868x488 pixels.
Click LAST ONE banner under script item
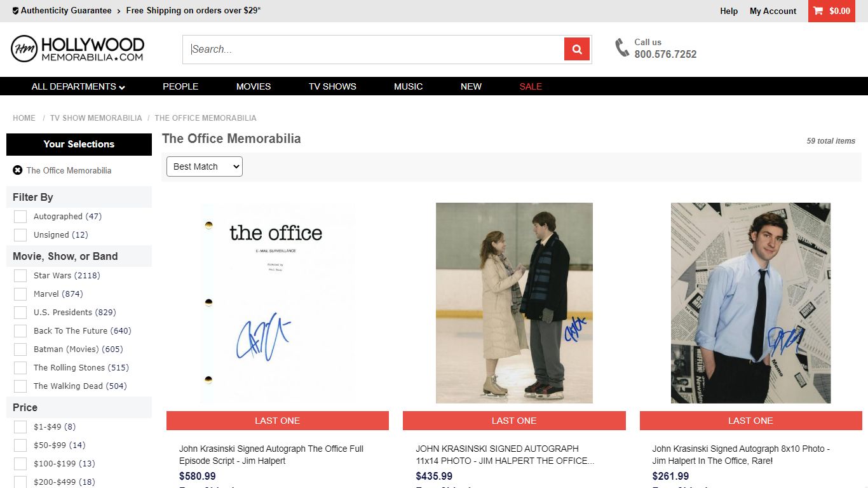pos(278,421)
